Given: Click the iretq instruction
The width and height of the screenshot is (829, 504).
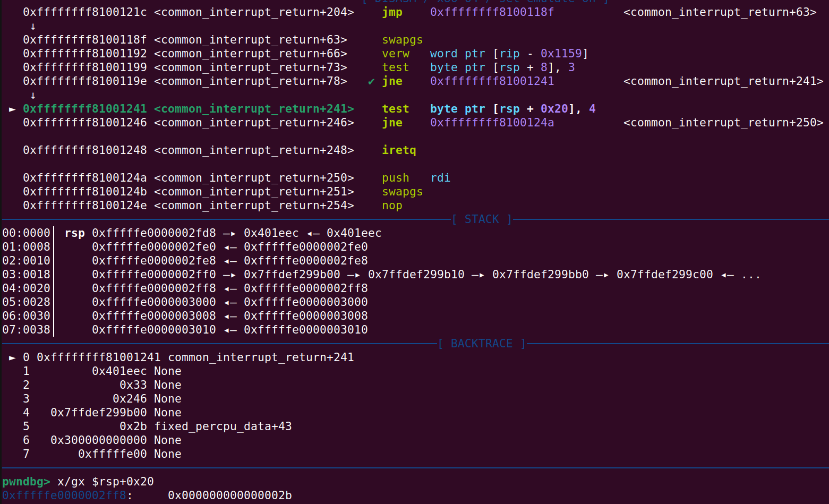Looking at the screenshot, I should coord(399,150).
